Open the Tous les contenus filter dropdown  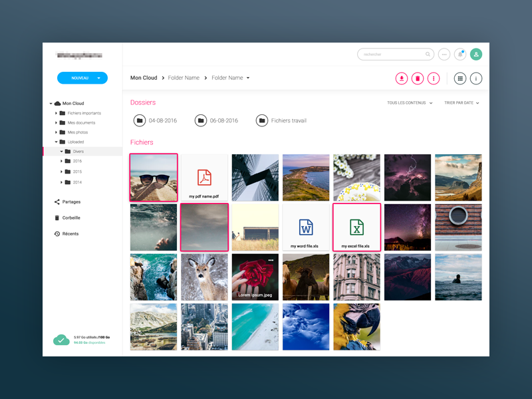coord(410,103)
